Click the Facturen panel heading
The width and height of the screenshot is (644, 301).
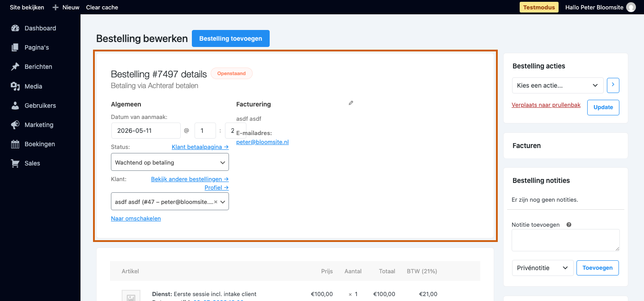pos(526,146)
